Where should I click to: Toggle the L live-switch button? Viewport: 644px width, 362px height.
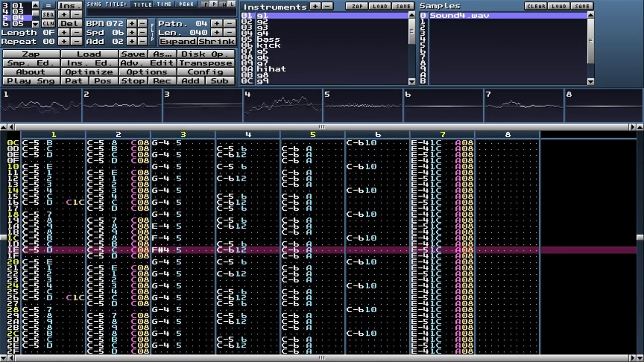[231, 4]
